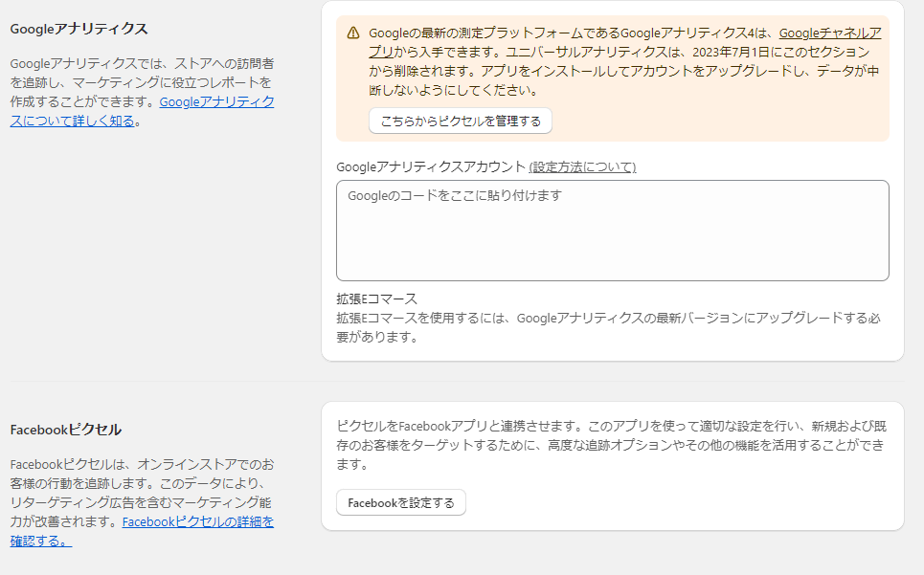The width and height of the screenshot is (924, 575).
Task: Click the warning triangle icon in the banner
Action: tap(353, 33)
